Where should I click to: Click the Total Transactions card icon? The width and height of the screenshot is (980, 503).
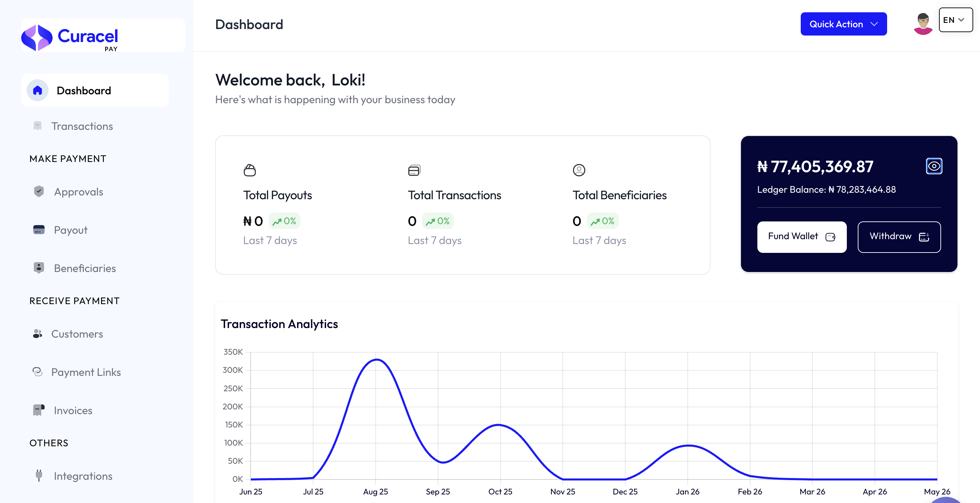414,170
